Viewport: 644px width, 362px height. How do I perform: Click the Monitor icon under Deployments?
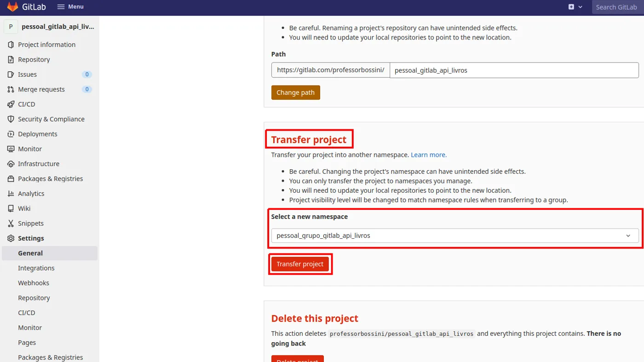(11, 149)
